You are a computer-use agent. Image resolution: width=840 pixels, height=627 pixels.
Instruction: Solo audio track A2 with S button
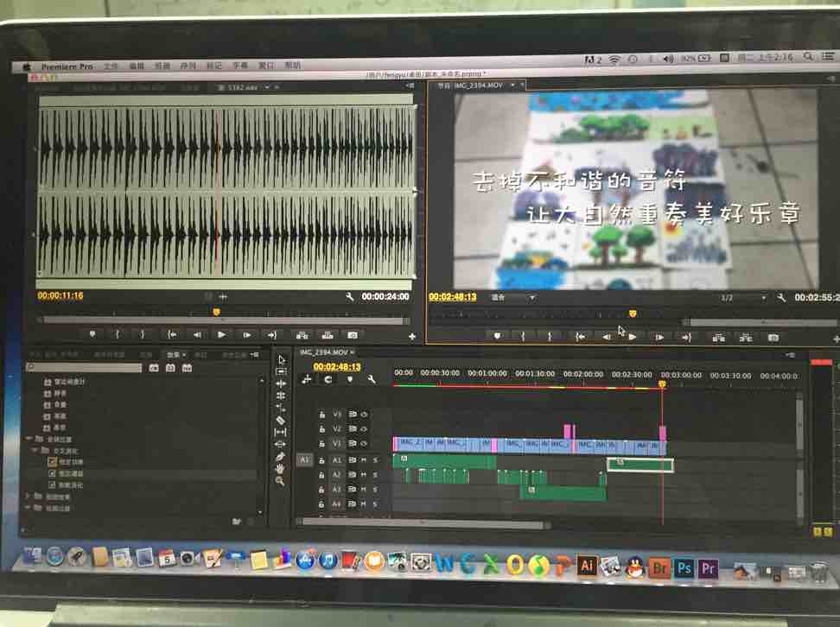(375, 474)
